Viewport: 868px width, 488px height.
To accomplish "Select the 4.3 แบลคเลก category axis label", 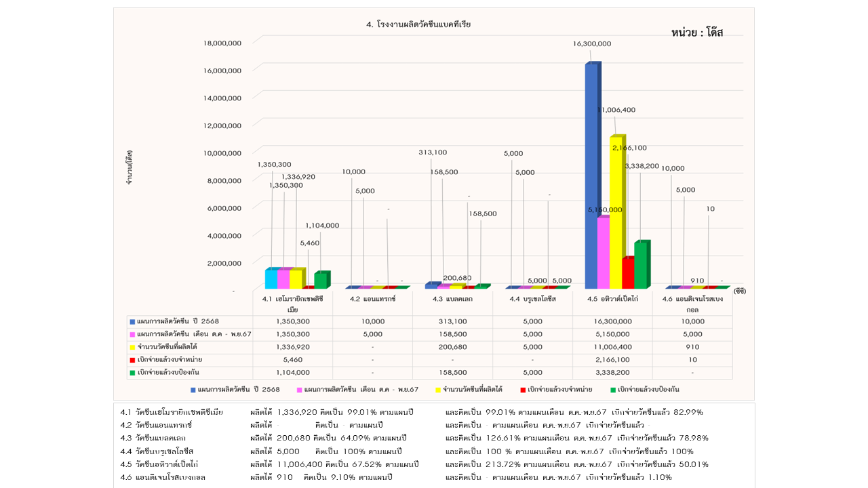I will pos(452,298).
